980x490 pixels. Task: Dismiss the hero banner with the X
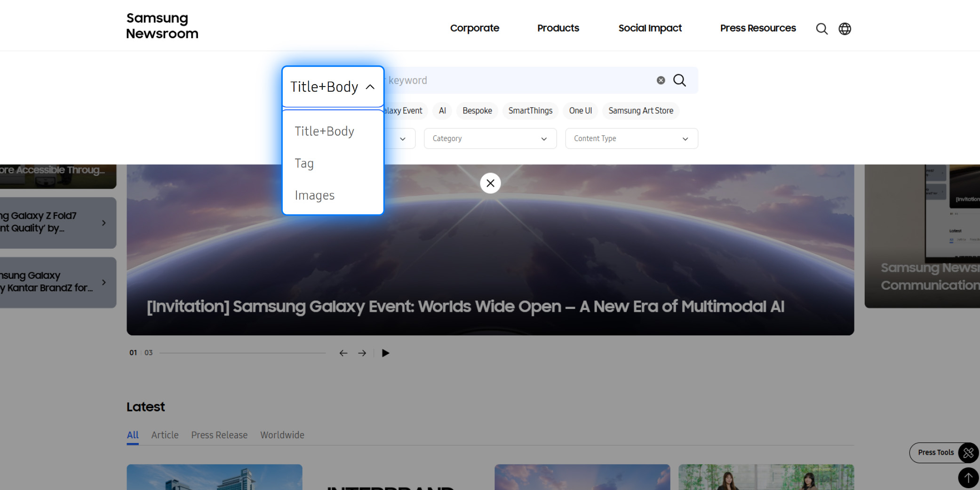490,183
